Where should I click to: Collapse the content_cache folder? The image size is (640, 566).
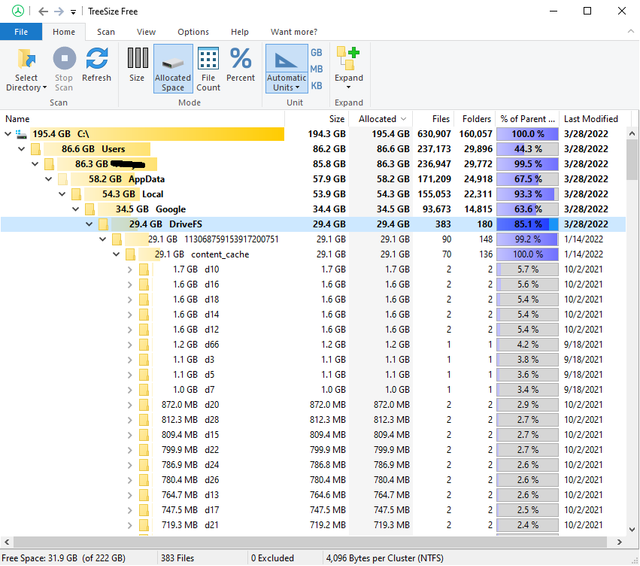[x=116, y=255]
